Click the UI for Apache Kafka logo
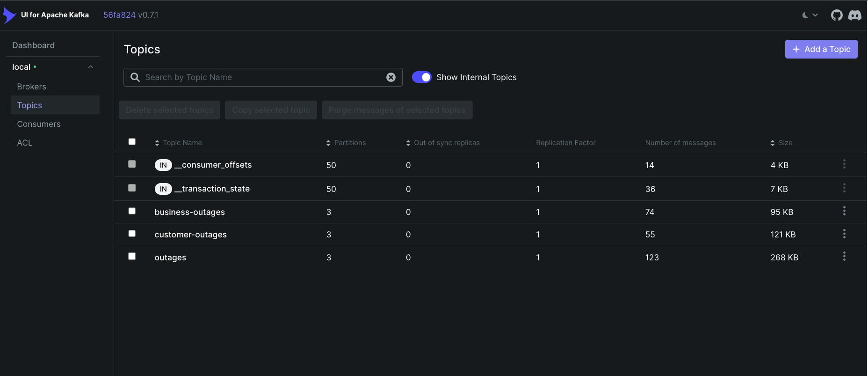Image resolution: width=868 pixels, height=376 pixels. (x=9, y=15)
